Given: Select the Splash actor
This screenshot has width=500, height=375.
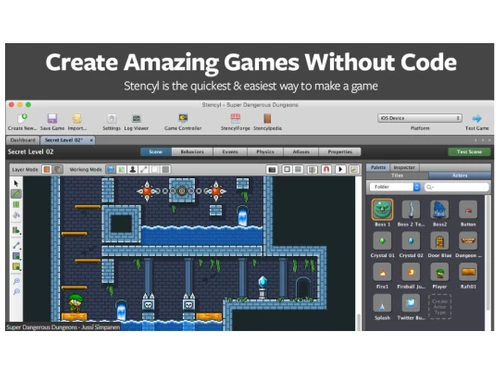Looking at the screenshot, I should pos(382,303).
